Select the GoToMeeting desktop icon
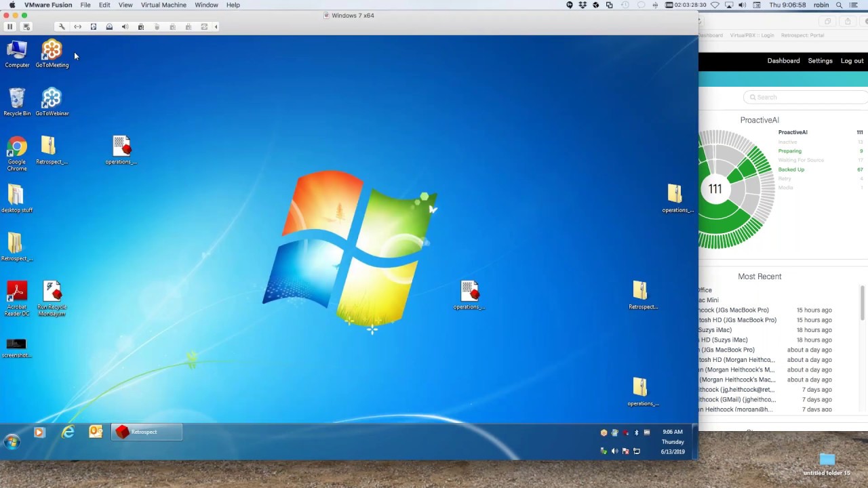 (x=52, y=54)
